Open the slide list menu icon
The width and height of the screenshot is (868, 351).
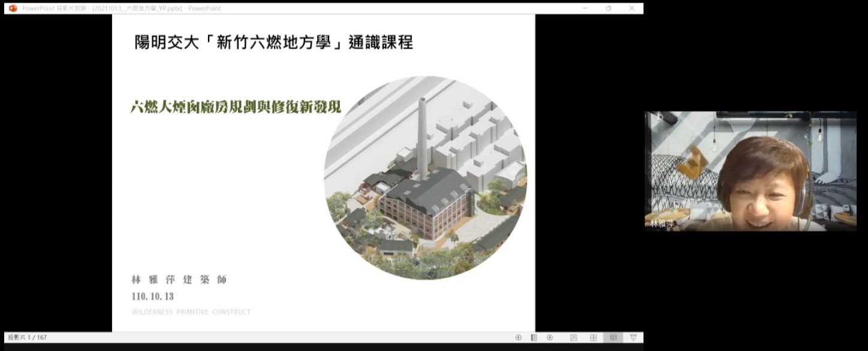[x=534, y=338]
